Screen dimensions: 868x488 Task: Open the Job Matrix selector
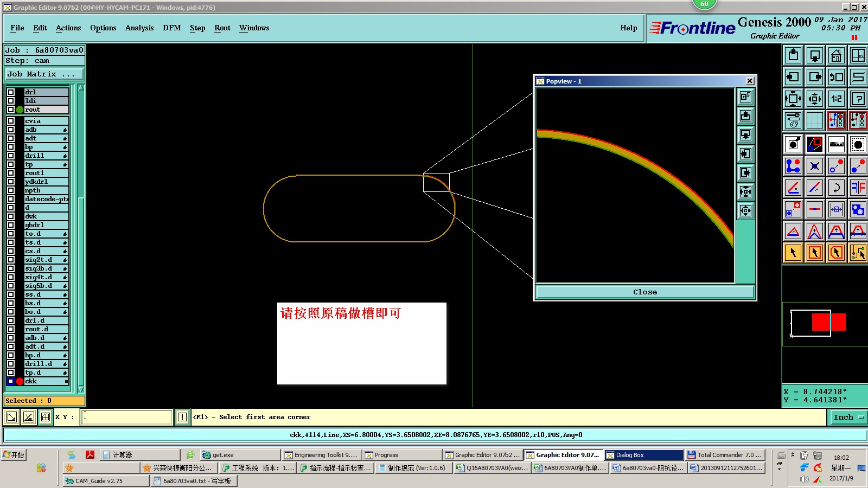pos(44,74)
